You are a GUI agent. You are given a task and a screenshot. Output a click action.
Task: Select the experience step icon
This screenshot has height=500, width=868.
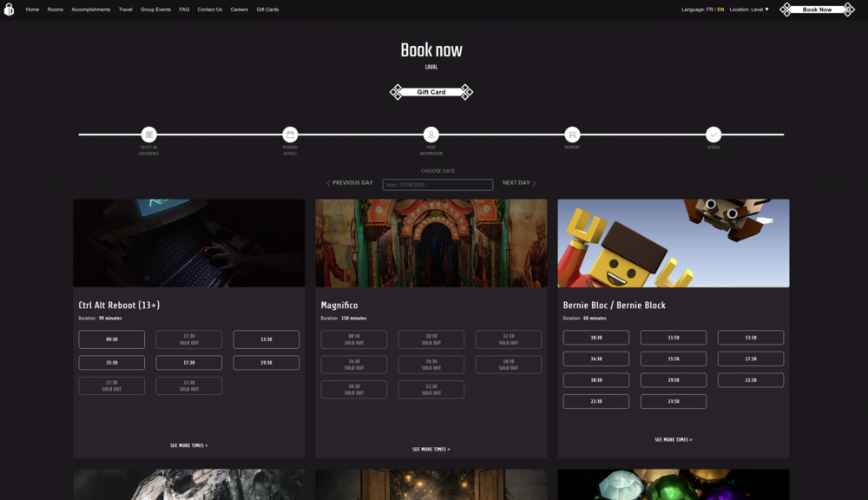[x=149, y=135]
